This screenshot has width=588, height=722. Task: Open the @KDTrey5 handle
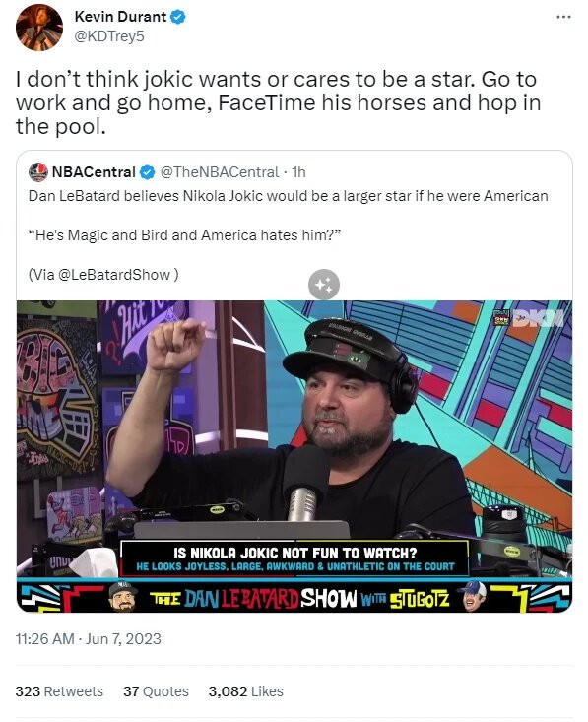(109, 36)
